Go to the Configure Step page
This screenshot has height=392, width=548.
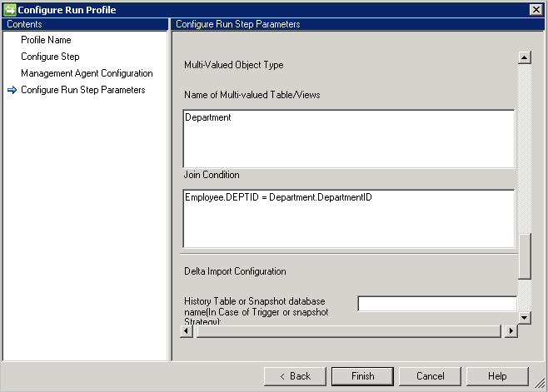(50, 57)
